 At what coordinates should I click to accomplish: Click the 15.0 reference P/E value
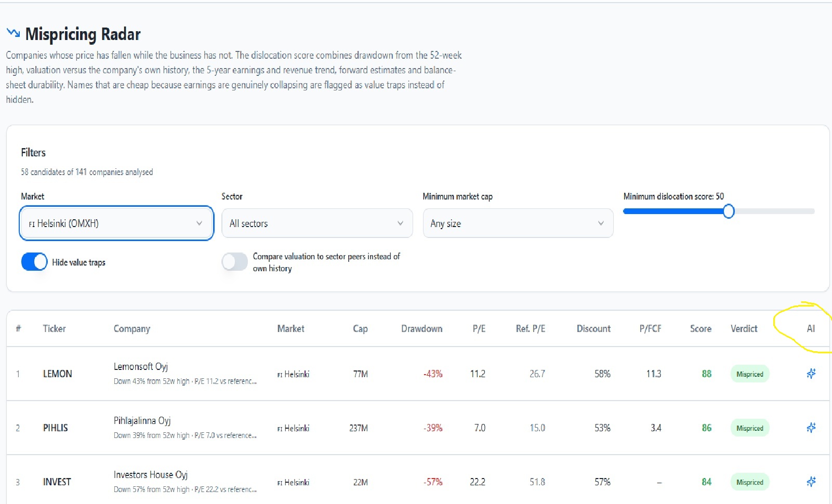click(x=537, y=428)
